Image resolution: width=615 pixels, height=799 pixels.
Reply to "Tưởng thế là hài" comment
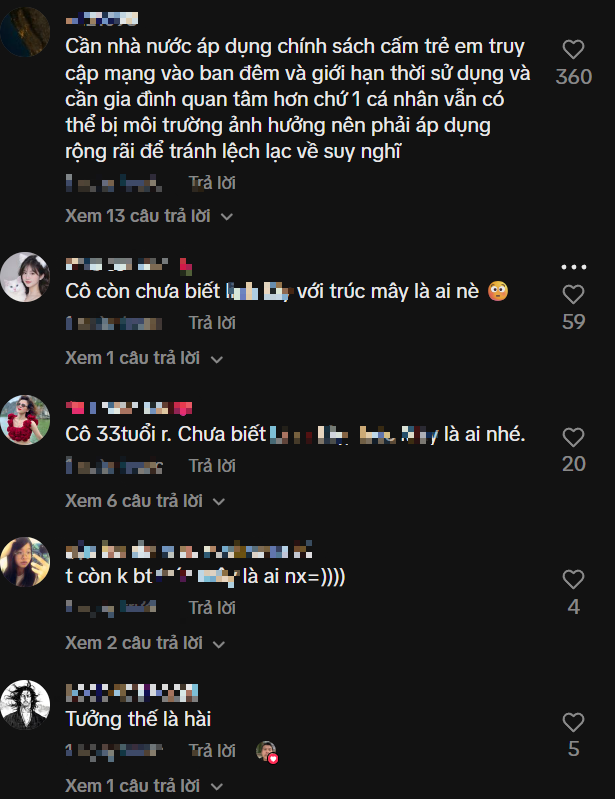(212, 750)
